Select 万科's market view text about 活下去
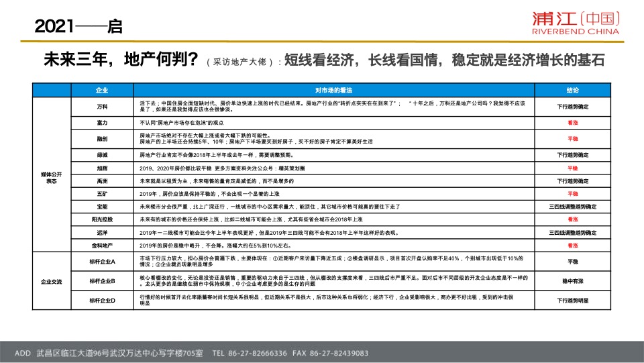This screenshot has height=363, width=644. click(332, 107)
